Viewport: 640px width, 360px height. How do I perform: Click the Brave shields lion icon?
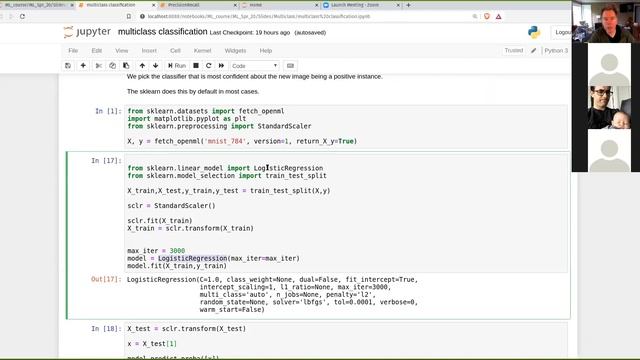coord(487,16)
